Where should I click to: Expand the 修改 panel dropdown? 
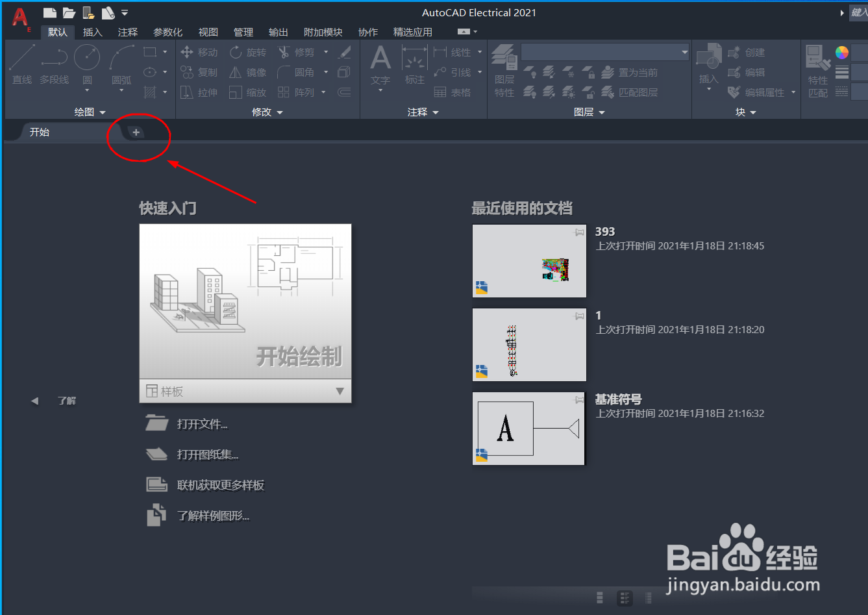click(x=267, y=112)
